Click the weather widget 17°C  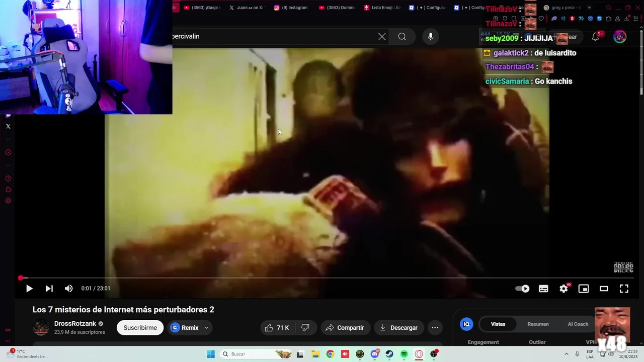[x=27, y=354]
